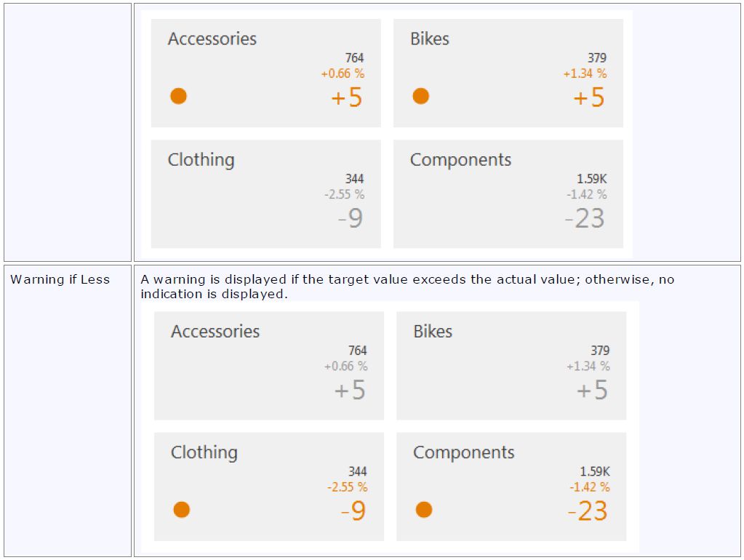Click the orange dot on the Warning if Less Components card

click(x=424, y=510)
